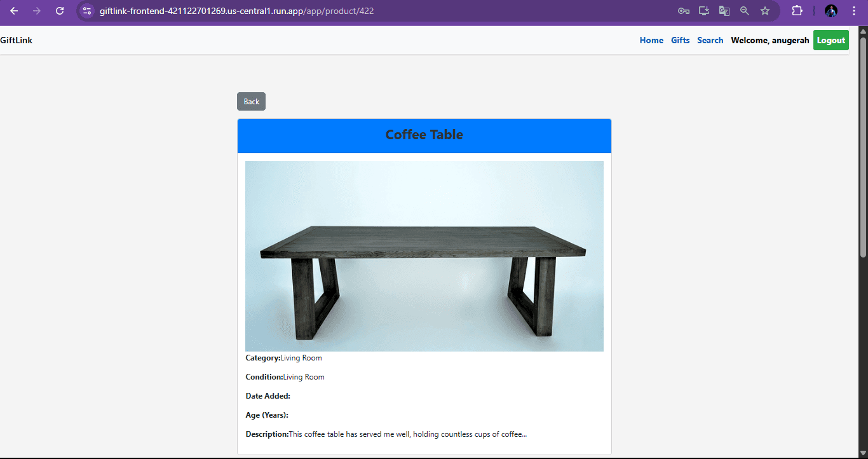Click the install app icon in the toolbar
The image size is (868, 459).
tap(703, 11)
